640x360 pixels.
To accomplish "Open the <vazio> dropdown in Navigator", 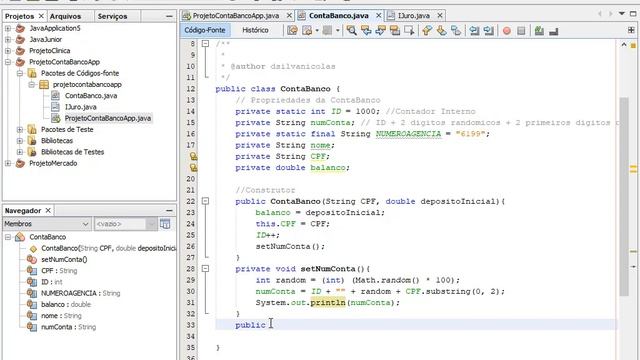I will pyautogui.click(x=125, y=224).
